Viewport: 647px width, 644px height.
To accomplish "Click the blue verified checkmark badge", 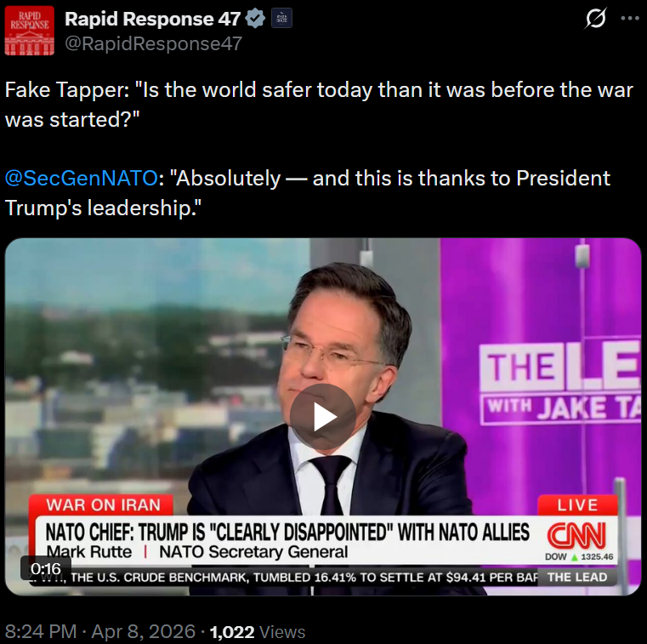I will point(255,19).
